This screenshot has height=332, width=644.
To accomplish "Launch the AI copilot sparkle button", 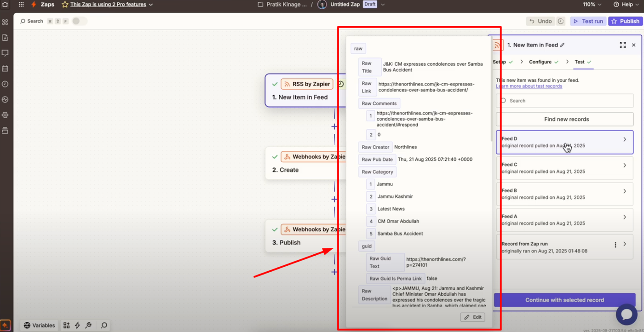I will [5, 326].
